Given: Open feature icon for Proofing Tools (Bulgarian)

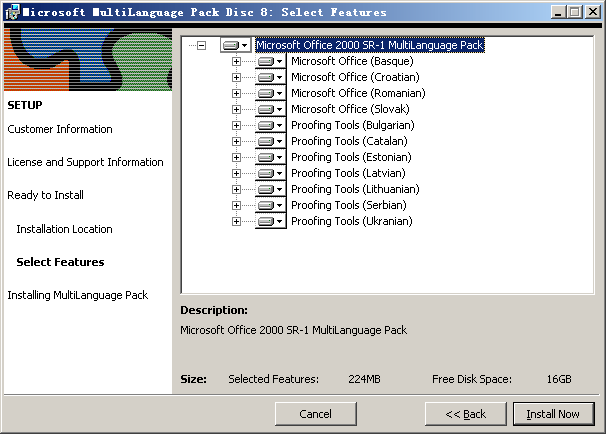Looking at the screenshot, I should [x=270, y=126].
